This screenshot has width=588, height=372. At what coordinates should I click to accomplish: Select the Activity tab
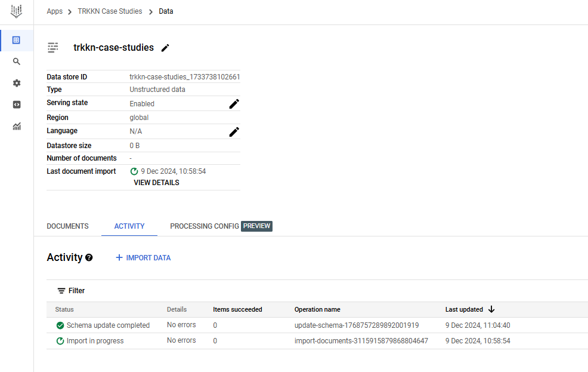tap(129, 226)
